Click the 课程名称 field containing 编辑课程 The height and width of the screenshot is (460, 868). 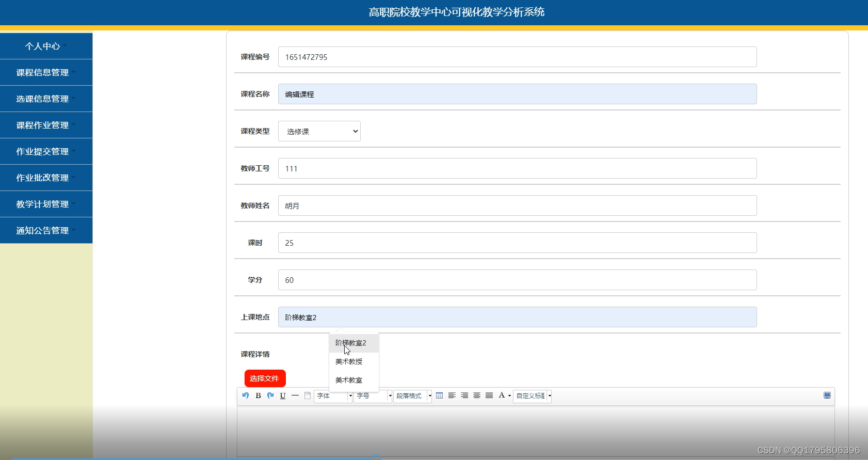[518, 94]
